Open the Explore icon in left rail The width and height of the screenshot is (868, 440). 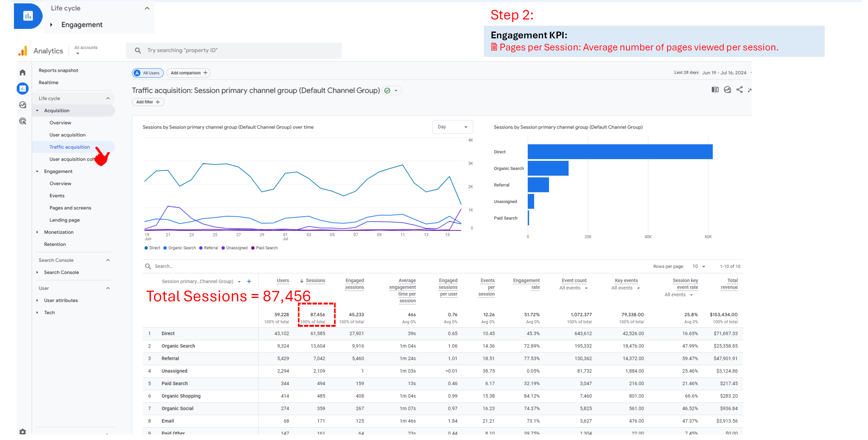tap(23, 105)
